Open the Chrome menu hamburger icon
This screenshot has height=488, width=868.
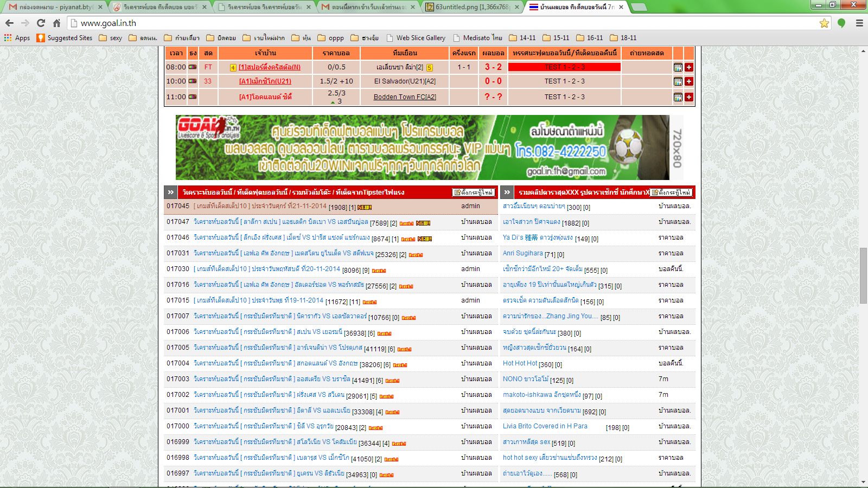(859, 23)
